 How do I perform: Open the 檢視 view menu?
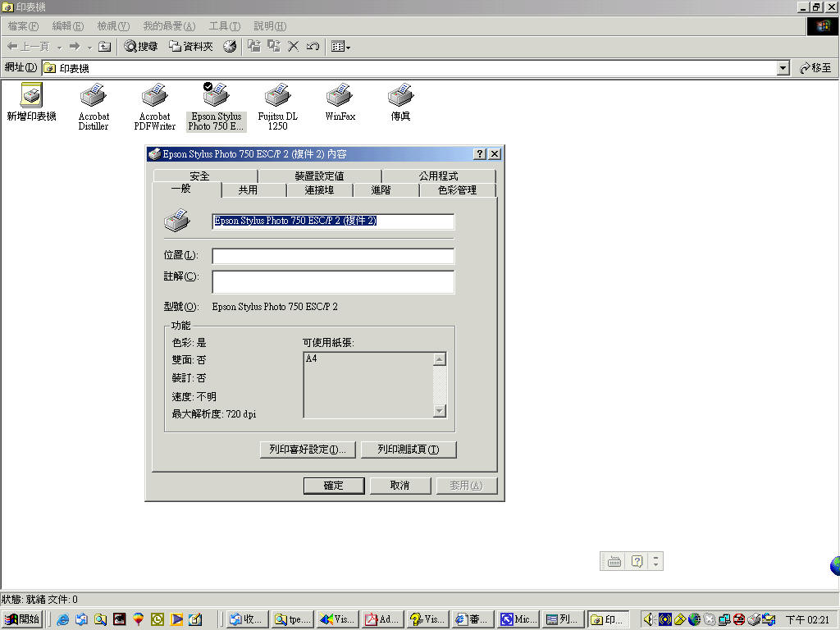coord(113,25)
